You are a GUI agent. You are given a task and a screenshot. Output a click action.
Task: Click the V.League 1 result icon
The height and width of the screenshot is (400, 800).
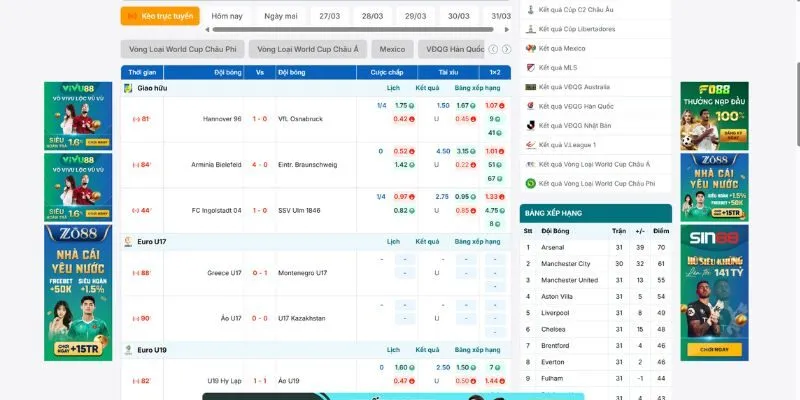(x=530, y=145)
